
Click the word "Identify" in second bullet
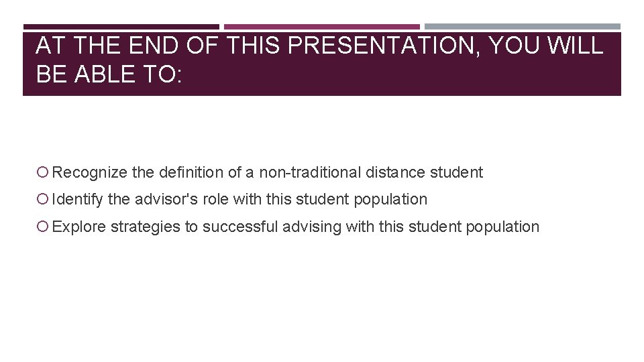point(78,200)
